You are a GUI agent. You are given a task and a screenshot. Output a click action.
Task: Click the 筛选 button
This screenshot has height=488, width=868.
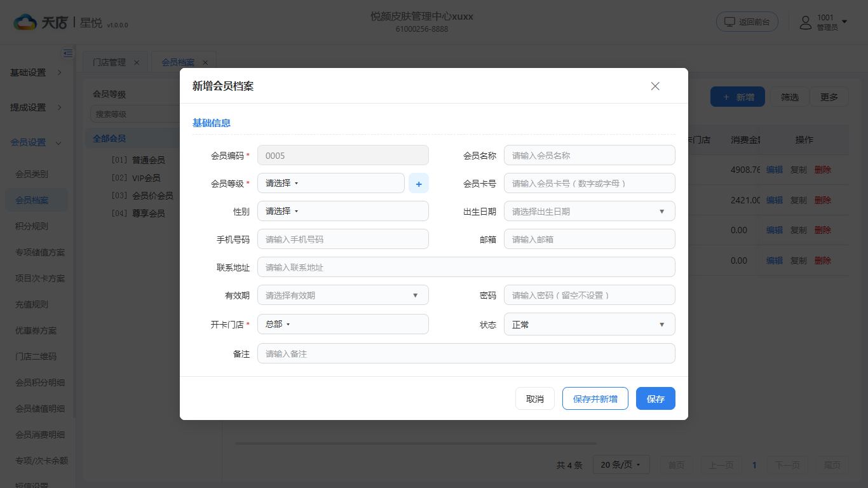[790, 97]
